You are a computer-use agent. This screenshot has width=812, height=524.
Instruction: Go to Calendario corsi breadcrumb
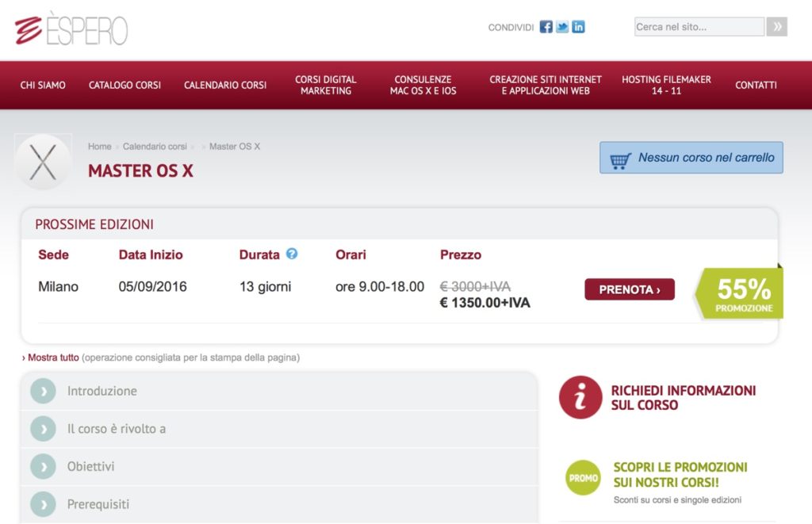(x=155, y=147)
